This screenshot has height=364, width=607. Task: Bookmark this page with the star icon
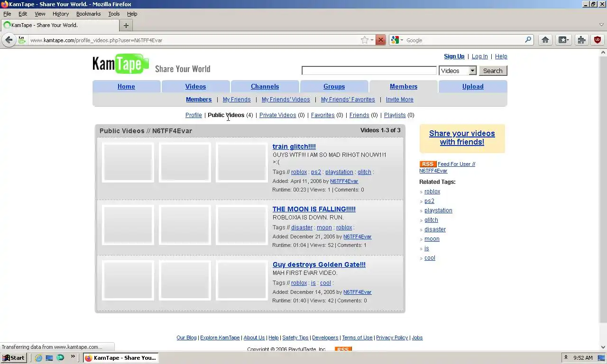click(364, 40)
